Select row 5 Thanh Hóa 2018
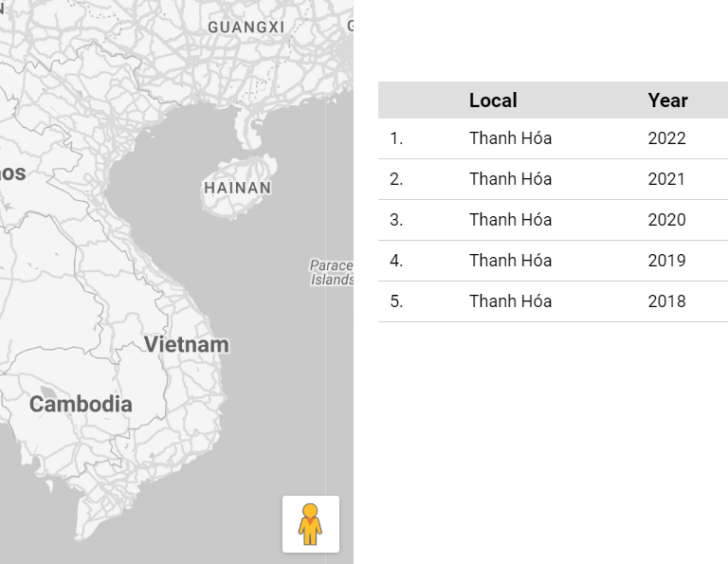Viewport: 728px width, 564px height. 510,301
